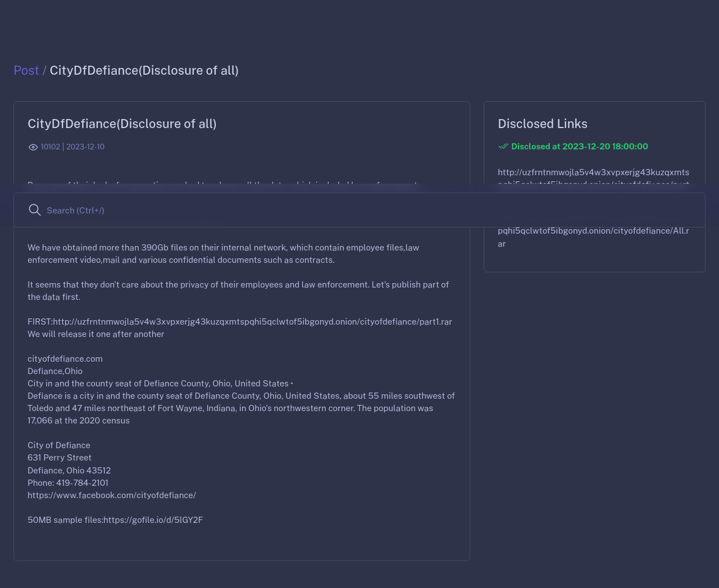719x588 pixels.
Task: Click the cityofdefiance.com domain text
Action: (65, 359)
